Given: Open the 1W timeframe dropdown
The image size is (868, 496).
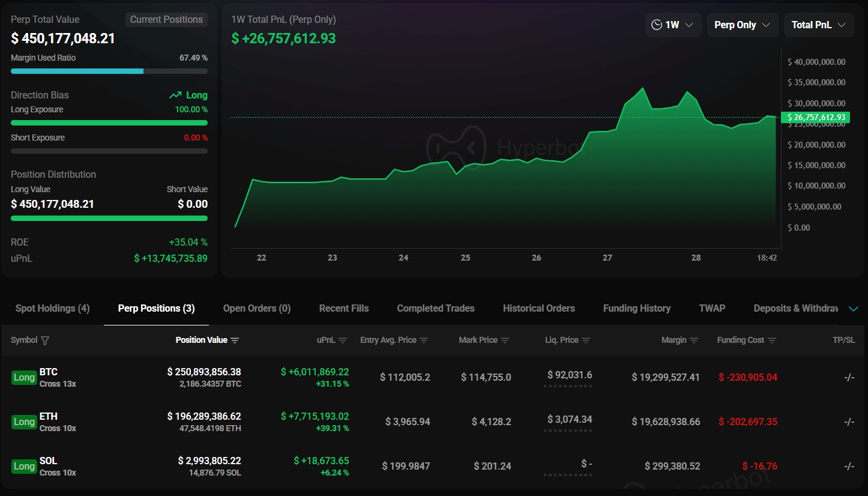Looking at the screenshot, I should (x=674, y=25).
